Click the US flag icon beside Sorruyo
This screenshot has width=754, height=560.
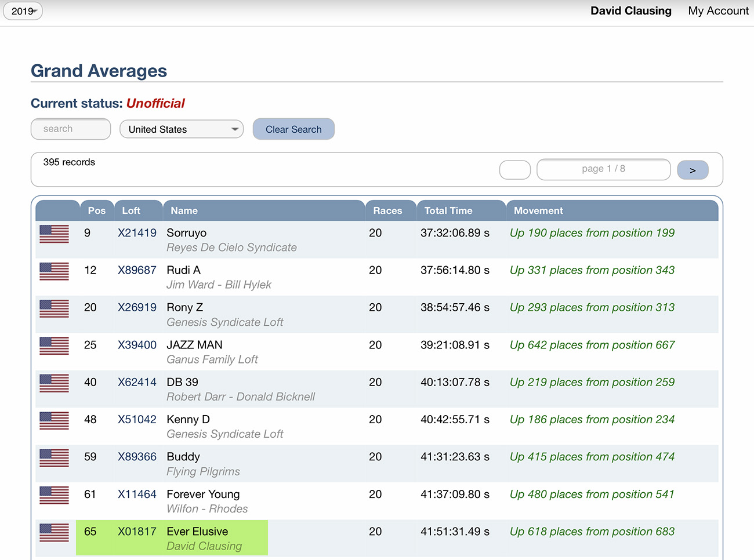click(x=54, y=234)
